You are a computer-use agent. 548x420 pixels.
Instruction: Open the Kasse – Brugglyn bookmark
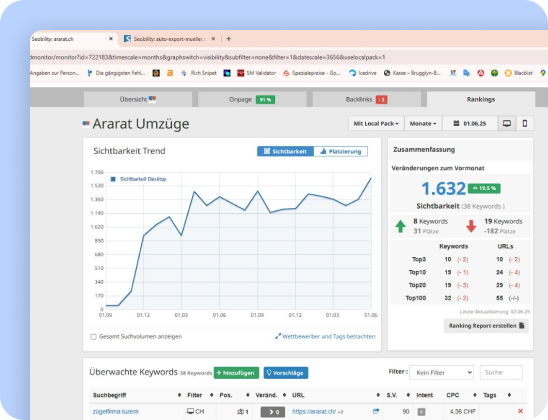click(412, 73)
